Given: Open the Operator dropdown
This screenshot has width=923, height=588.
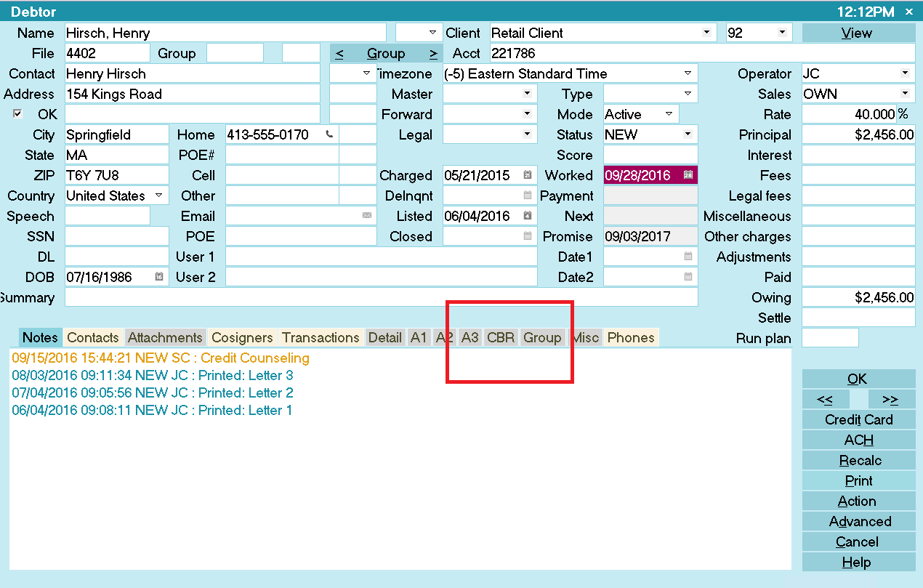Looking at the screenshot, I should (905, 73).
